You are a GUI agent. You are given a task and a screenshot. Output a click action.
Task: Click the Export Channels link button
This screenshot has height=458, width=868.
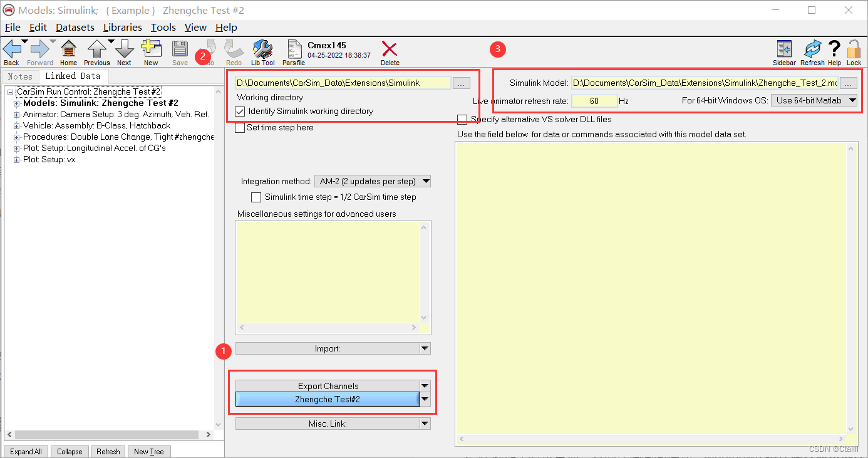tap(328, 386)
